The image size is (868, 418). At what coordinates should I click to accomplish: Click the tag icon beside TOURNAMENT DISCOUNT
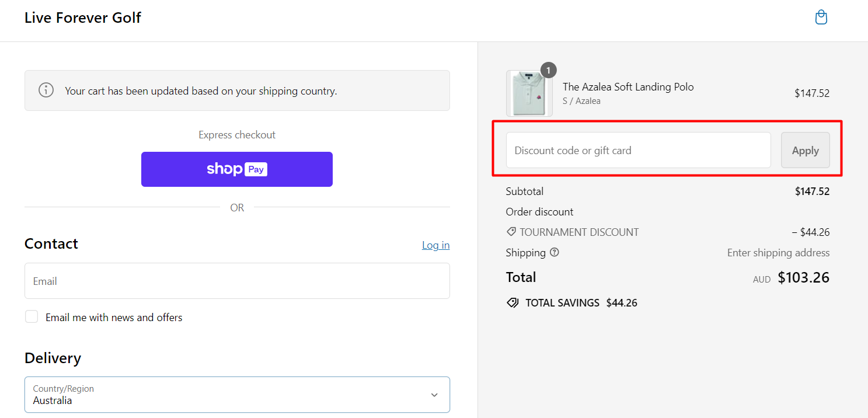pos(511,232)
